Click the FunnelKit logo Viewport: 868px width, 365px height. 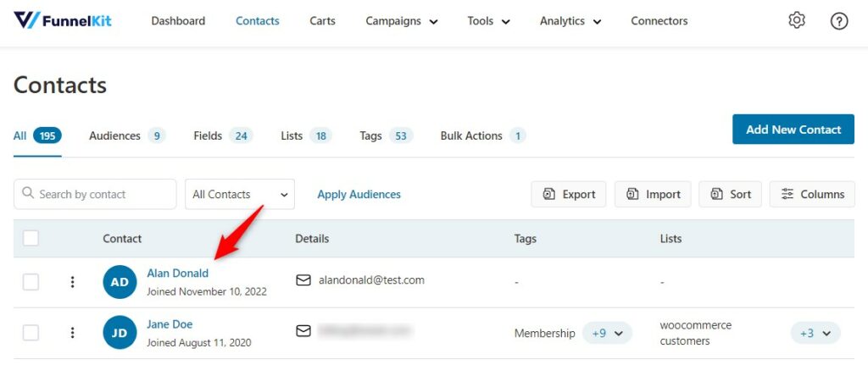click(63, 20)
